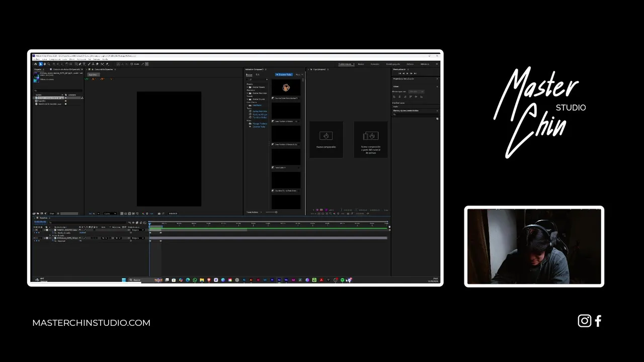Open the Composición menu
The height and width of the screenshot is (362, 644).
[x=55, y=59]
